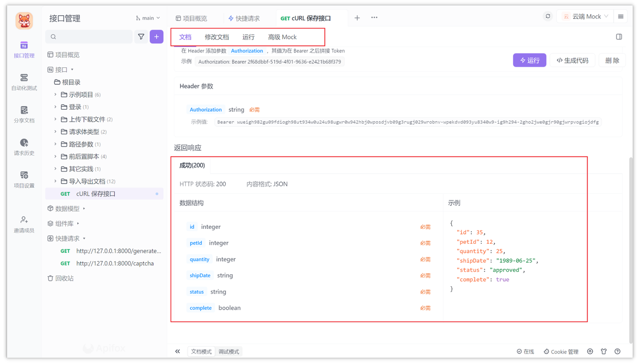Switch to the 项目概览 top tab
The height and width of the screenshot is (364, 639).
(191, 18)
